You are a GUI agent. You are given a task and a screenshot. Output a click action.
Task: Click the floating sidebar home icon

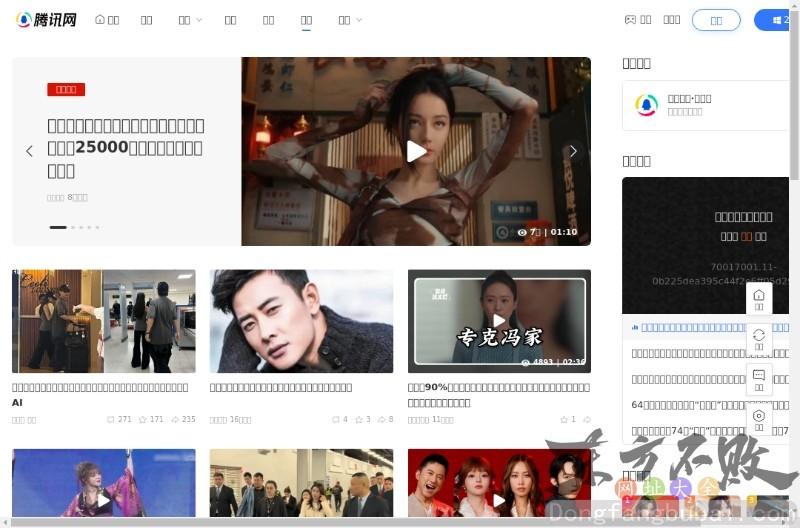click(759, 296)
